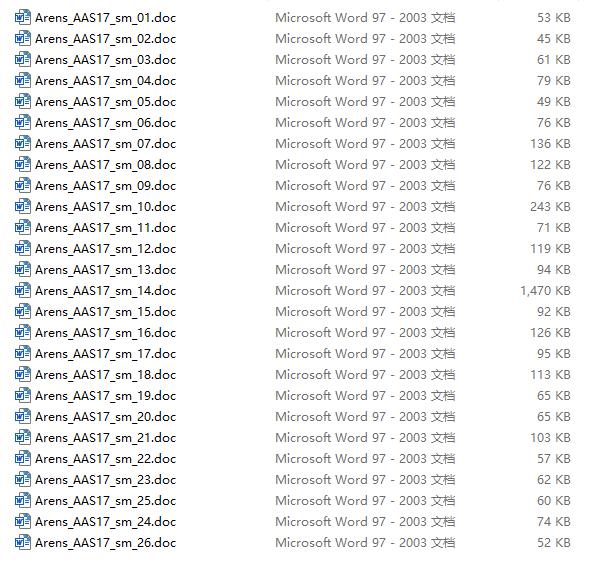This screenshot has height=578, width=612.
Task: Choose the Word icon of Arens_AAS17_sm_19.doc
Action: click(23, 395)
